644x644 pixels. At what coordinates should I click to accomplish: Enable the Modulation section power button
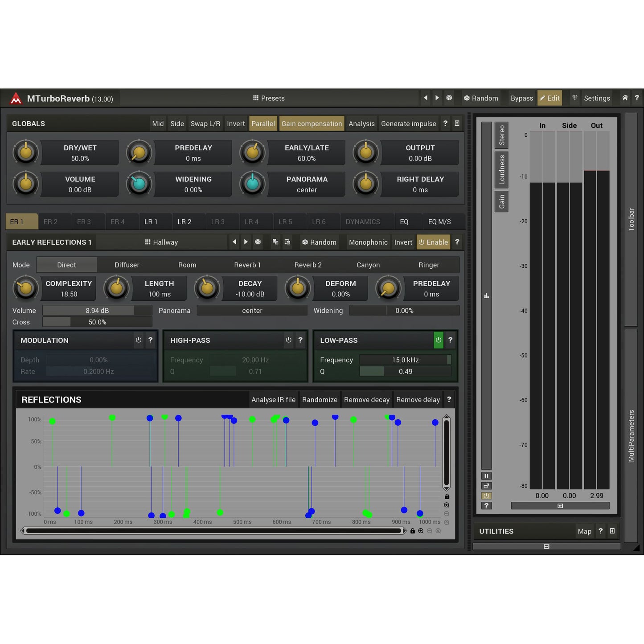(138, 340)
